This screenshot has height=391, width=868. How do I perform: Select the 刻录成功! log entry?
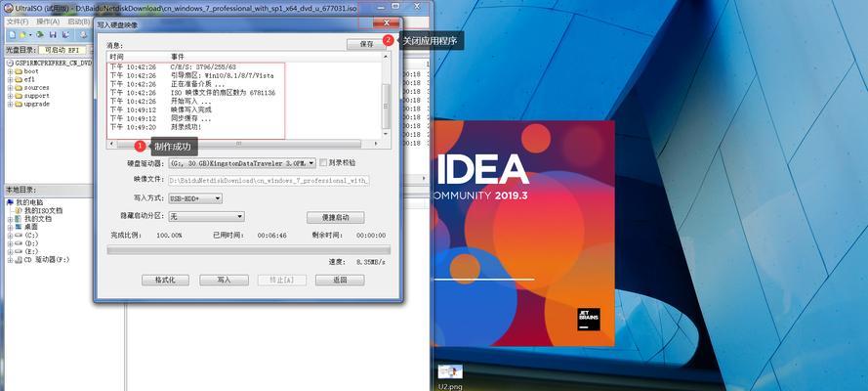[x=186, y=127]
